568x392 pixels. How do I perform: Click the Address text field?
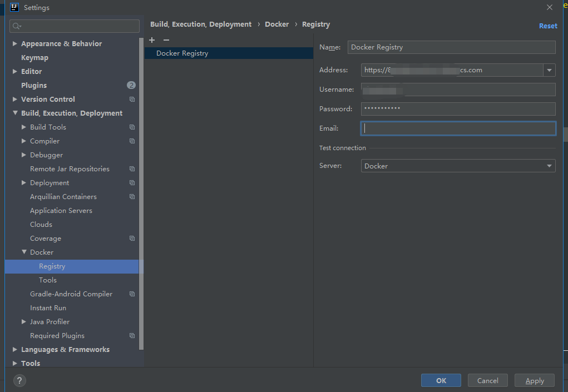tap(452, 70)
